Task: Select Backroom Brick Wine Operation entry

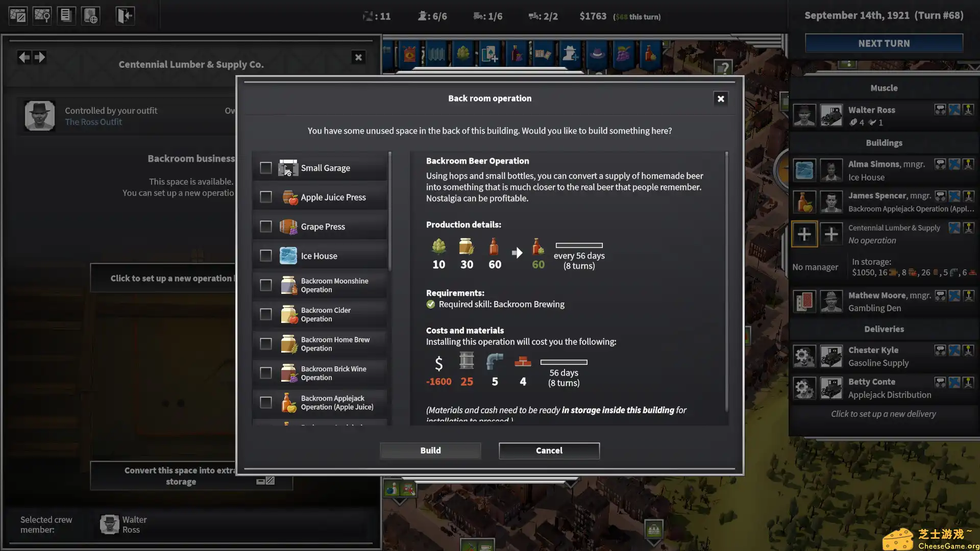Action: tap(333, 373)
